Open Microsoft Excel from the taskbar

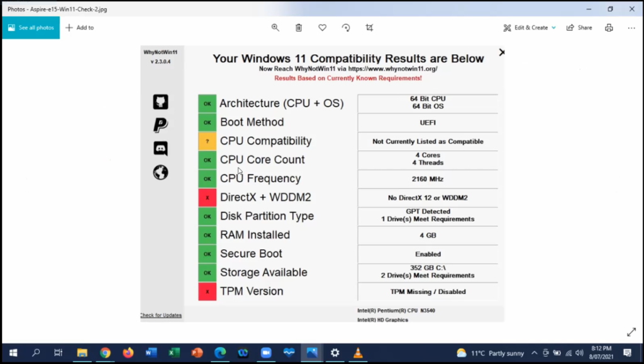click(174, 353)
